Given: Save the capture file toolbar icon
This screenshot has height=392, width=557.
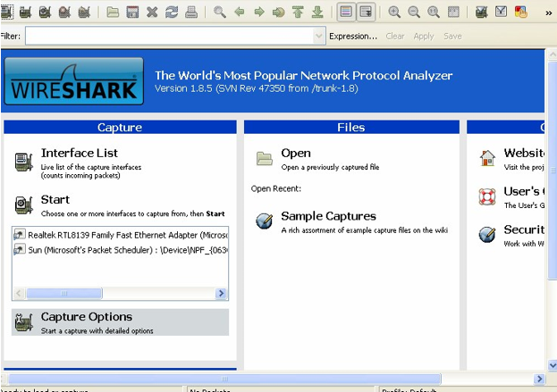Looking at the screenshot, I should click(132, 13).
